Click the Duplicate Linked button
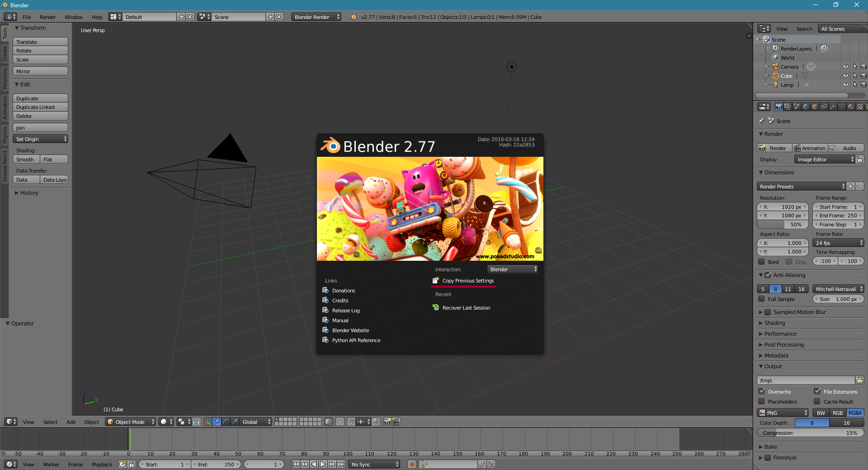The width and height of the screenshot is (868, 470). click(x=40, y=107)
